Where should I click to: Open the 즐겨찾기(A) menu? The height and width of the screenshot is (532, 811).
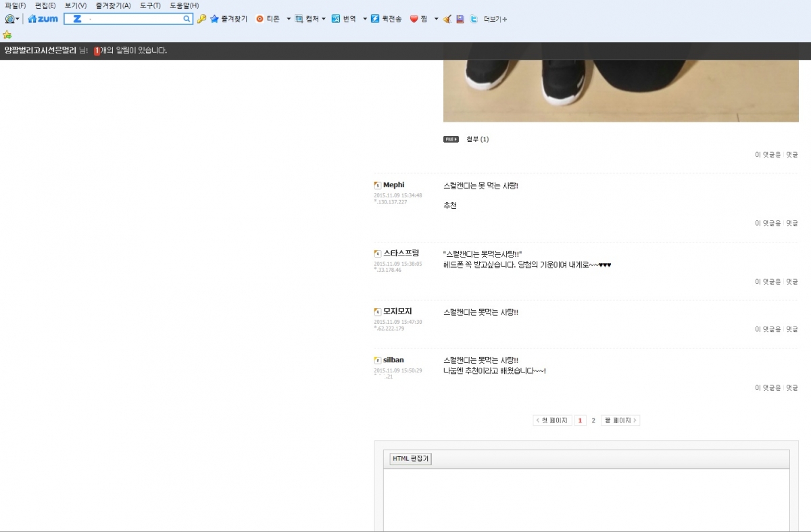pos(113,5)
